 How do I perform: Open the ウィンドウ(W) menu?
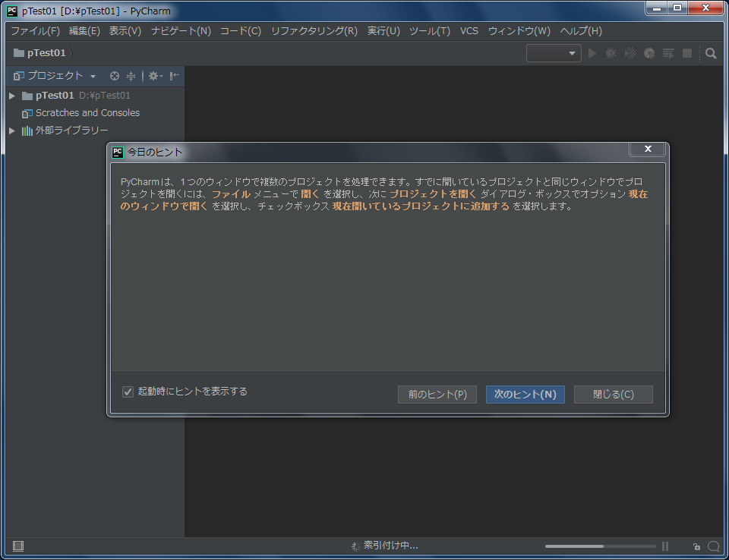point(519,30)
